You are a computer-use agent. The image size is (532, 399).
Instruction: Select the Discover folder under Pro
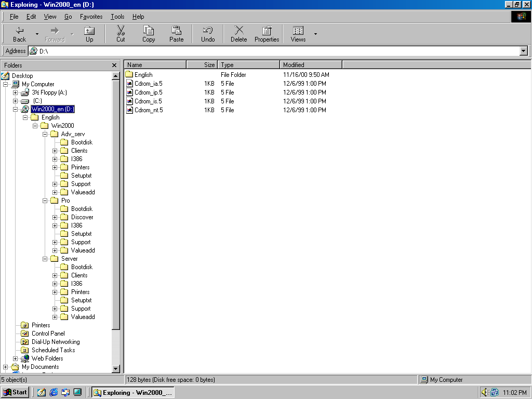click(82, 217)
